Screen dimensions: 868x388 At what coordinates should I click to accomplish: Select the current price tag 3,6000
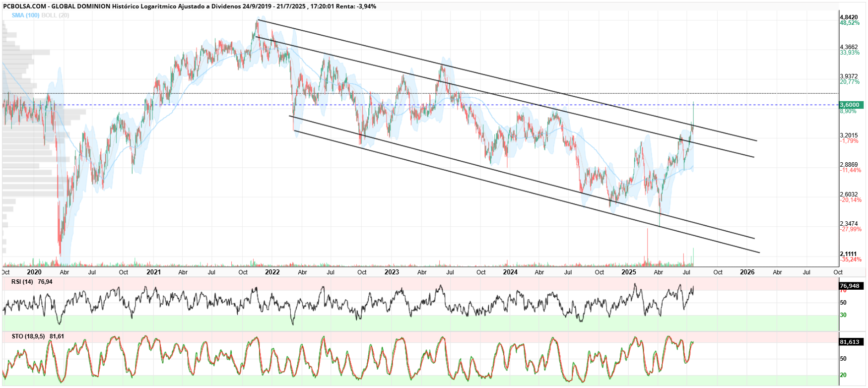point(851,105)
